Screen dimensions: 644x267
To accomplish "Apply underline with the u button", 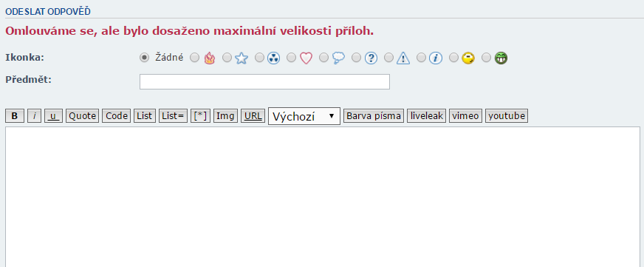I will (53, 116).
